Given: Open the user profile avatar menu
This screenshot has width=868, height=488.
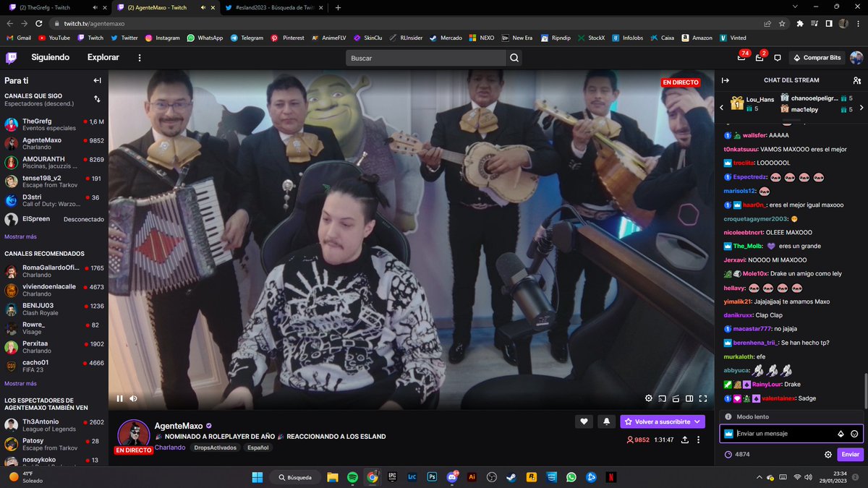Looking at the screenshot, I should 856,58.
